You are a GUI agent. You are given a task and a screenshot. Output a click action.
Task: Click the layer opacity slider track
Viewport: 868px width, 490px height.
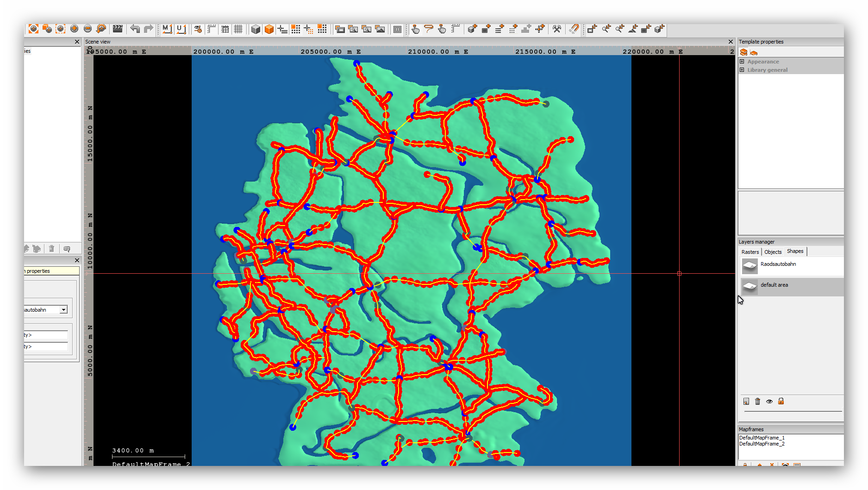click(x=793, y=411)
